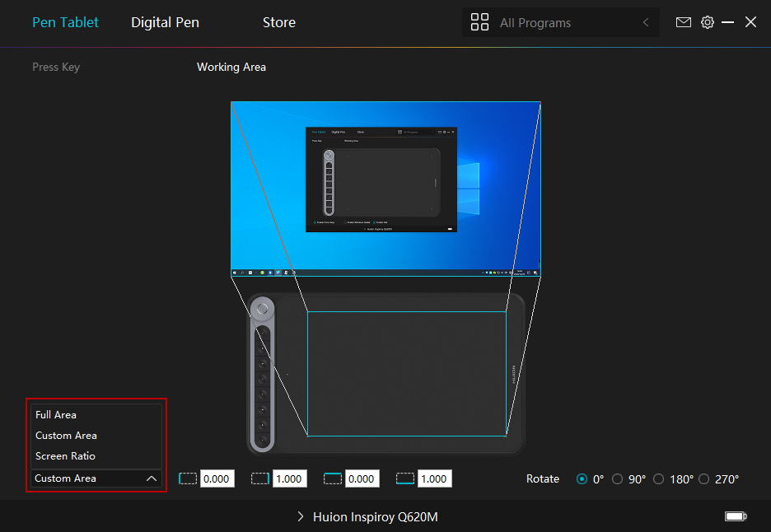The height and width of the screenshot is (532, 771).
Task: Open the All Programs list arrow
Action: point(646,23)
